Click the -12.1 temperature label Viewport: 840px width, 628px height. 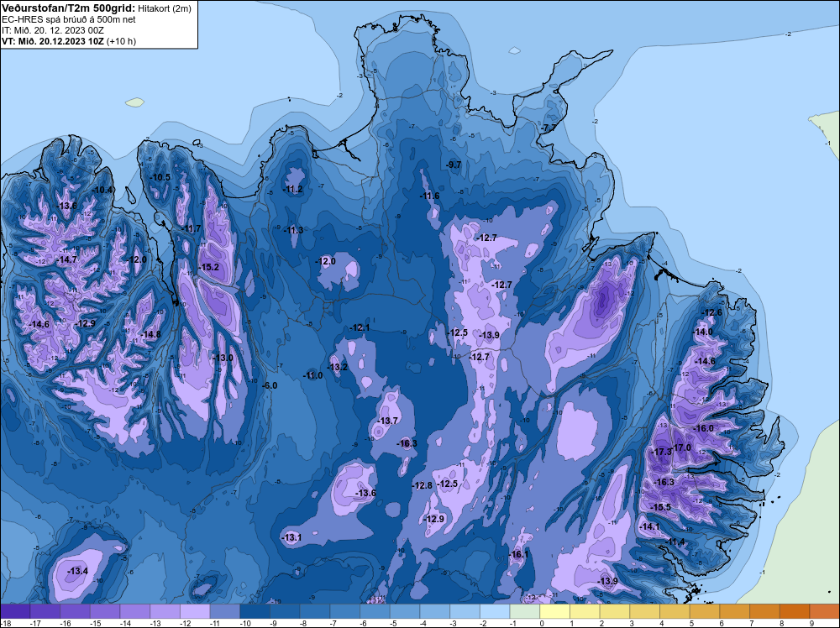point(360,327)
